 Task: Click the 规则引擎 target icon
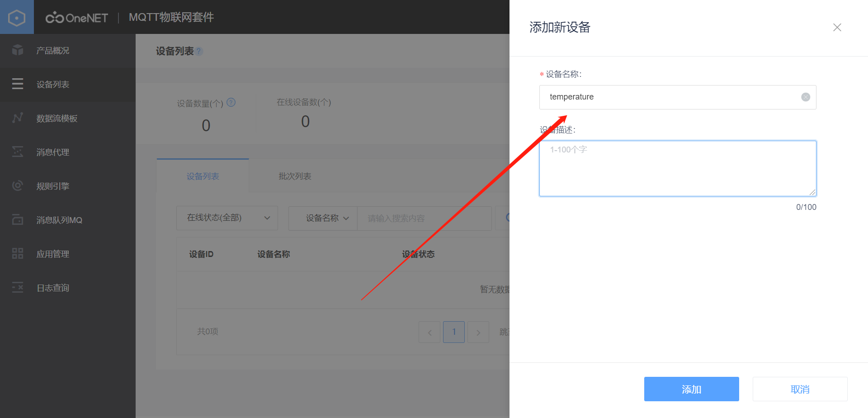point(17,185)
